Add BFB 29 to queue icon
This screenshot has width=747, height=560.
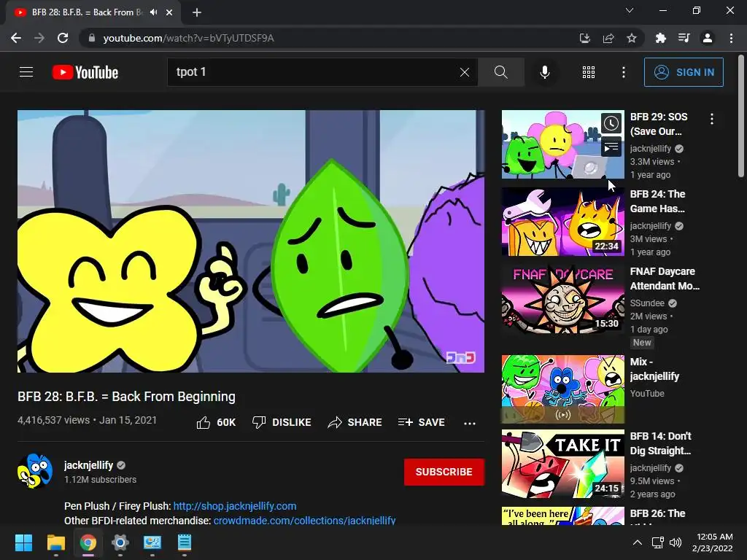click(x=611, y=147)
